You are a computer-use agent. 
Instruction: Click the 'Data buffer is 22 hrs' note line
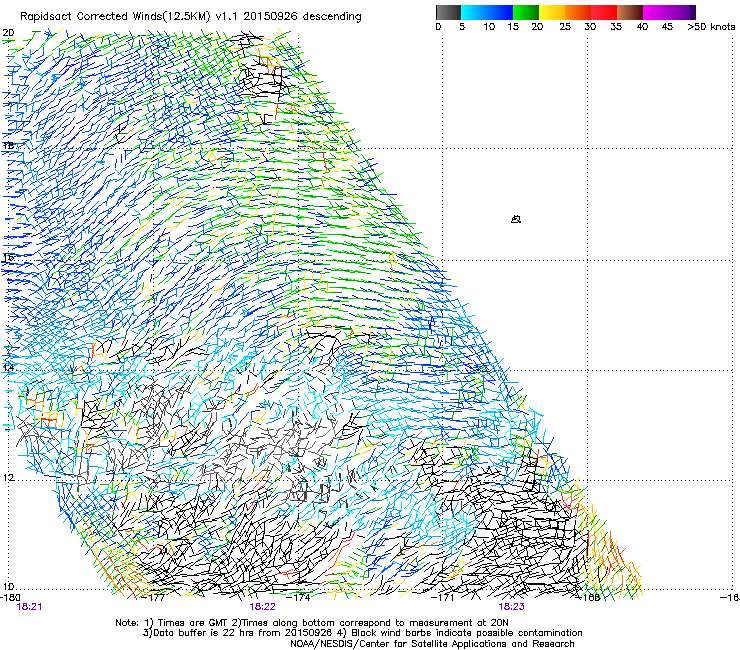pyautogui.click(x=362, y=633)
